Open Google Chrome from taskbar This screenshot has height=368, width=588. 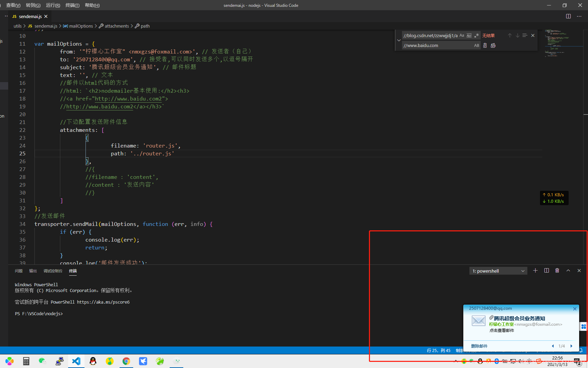pyautogui.click(x=126, y=361)
